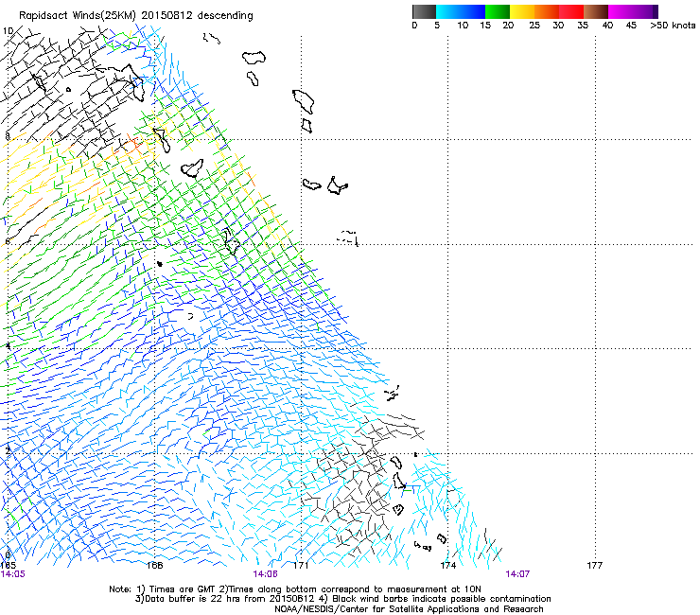Click the purple '14:05' time label

click(x=13, y=574)
